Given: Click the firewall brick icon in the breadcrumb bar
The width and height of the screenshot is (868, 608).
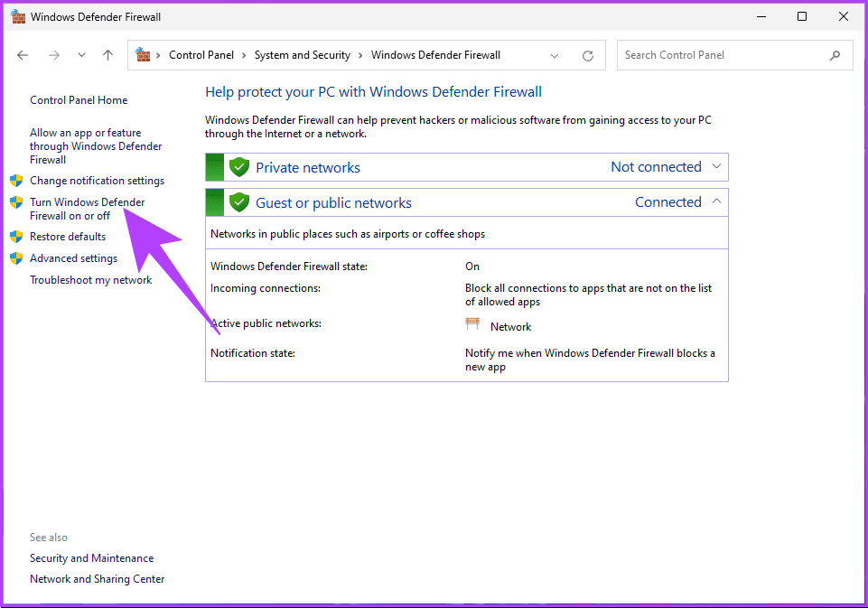Looking at the screenshot, I should pos(143,54).
